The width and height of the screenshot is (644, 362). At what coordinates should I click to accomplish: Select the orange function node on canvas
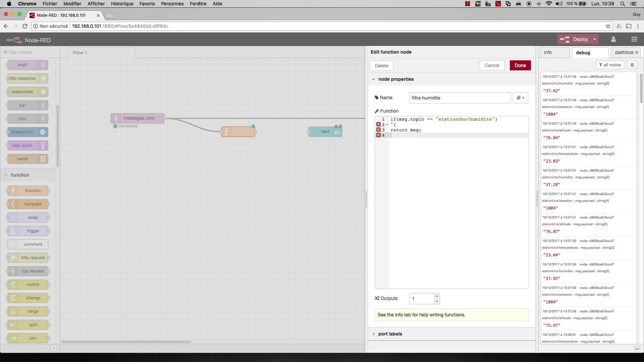pos(238,132)
